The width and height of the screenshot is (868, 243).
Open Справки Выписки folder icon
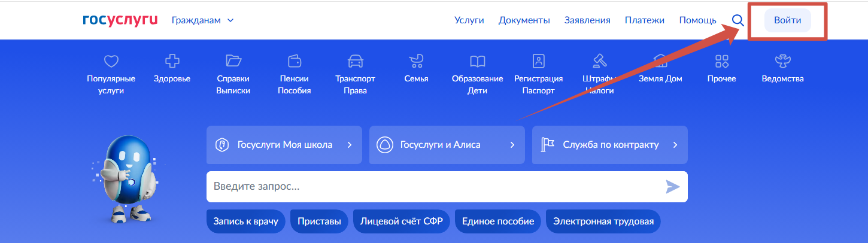[x=233, y=61]
